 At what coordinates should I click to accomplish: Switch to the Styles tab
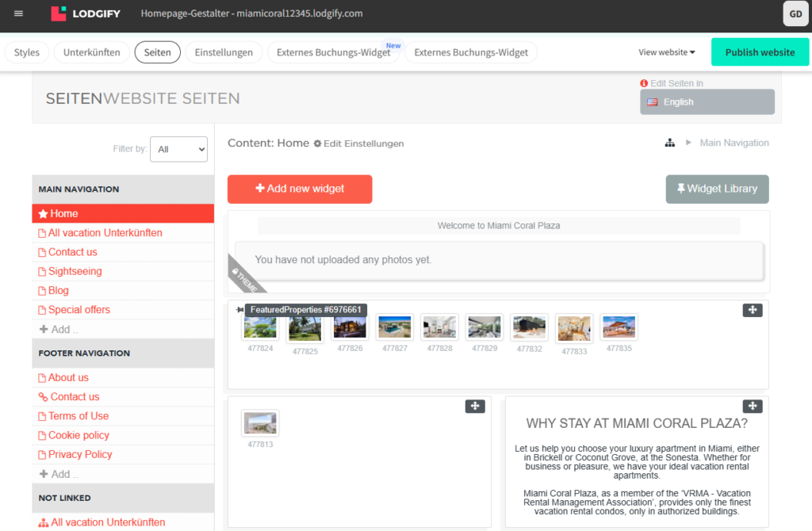point(27,52)
